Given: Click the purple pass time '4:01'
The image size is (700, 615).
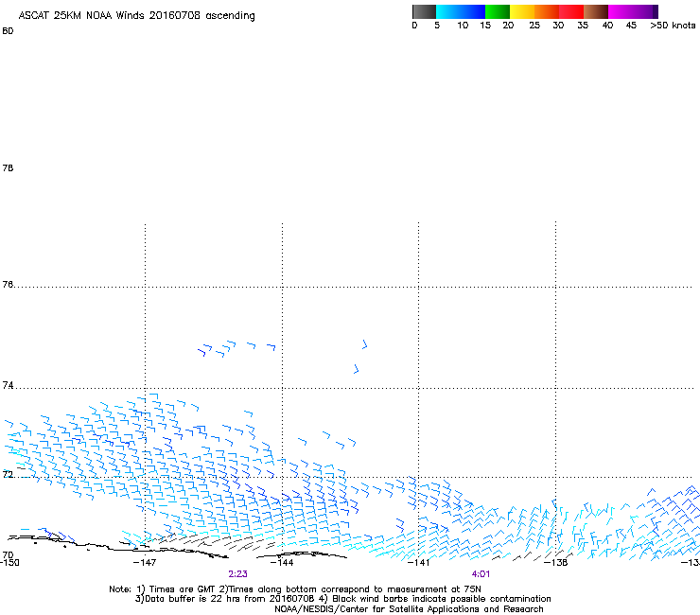Looking at the screenshot, I should click(x=481, y=574).
